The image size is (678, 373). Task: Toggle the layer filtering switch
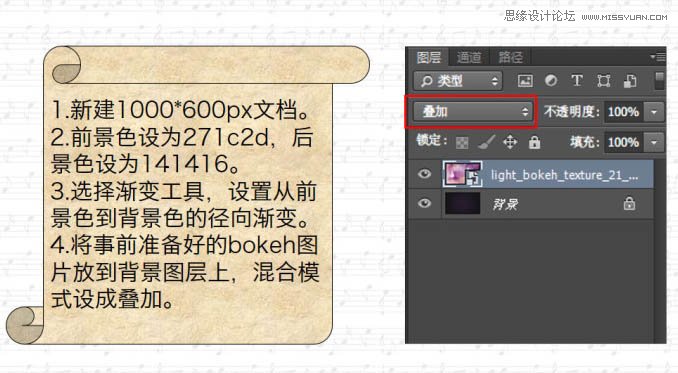(659, 81)
